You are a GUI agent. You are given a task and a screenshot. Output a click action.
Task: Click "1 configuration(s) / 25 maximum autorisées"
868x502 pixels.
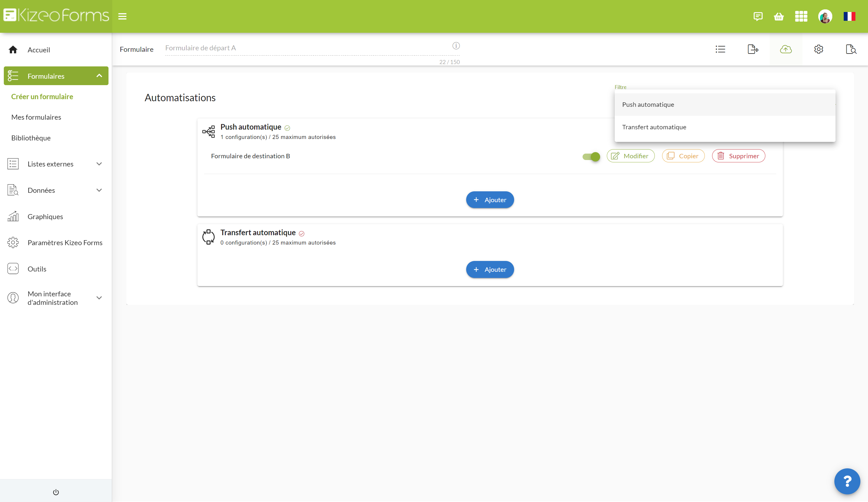(278, 137)
